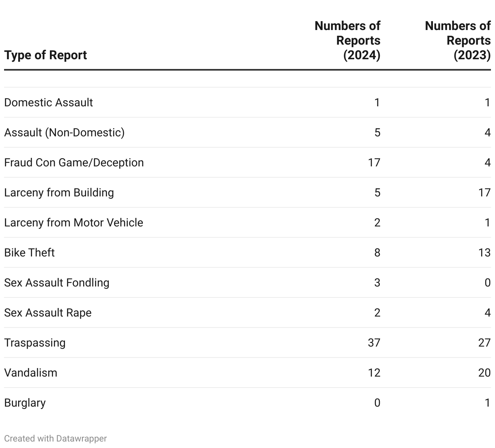
Task: Click the Bike Theft row label
Action: point(30,252)
